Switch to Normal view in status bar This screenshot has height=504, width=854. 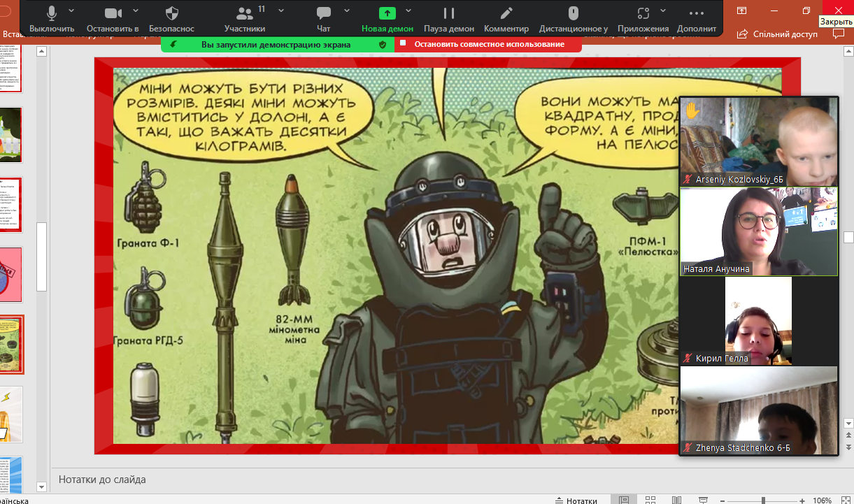(x=624, y=500)
